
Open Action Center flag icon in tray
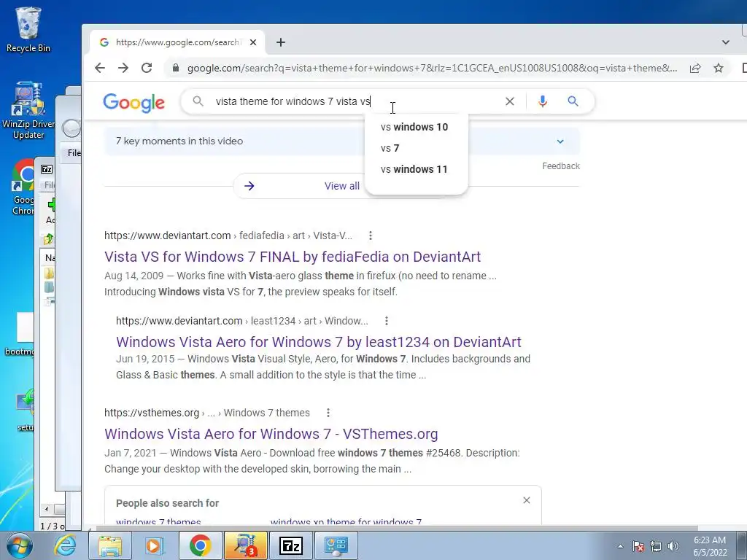tap(638, 546)
